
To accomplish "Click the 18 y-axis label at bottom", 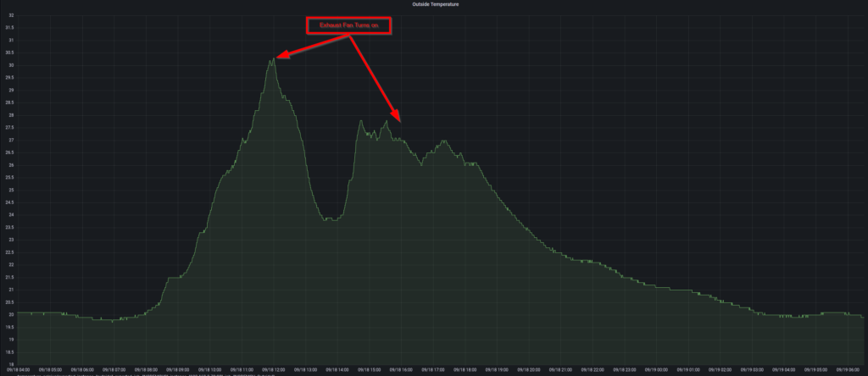I will [9, 363].
